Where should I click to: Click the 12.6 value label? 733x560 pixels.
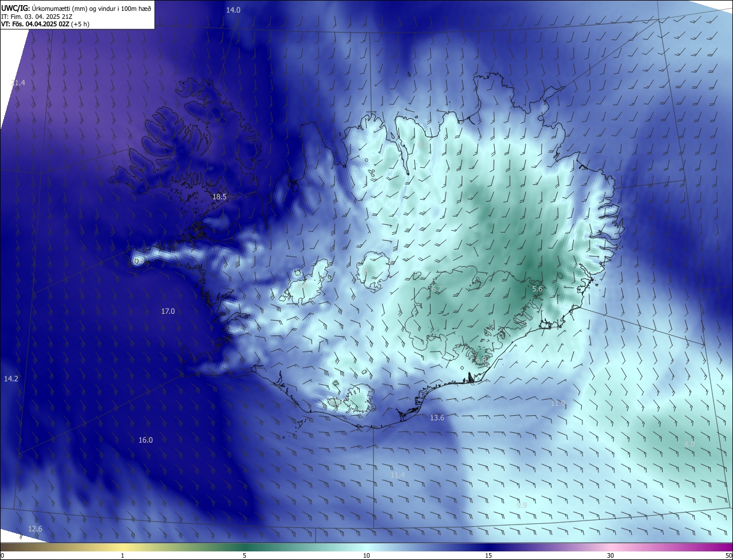pyautogui.click(x=35, y=529)
